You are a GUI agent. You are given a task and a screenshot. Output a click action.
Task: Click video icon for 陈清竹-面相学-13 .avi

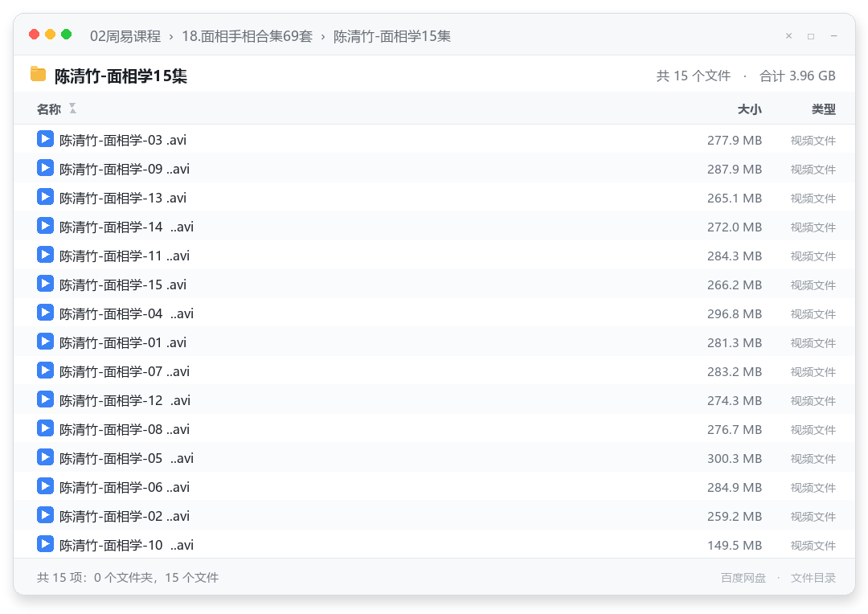point(45,197)
